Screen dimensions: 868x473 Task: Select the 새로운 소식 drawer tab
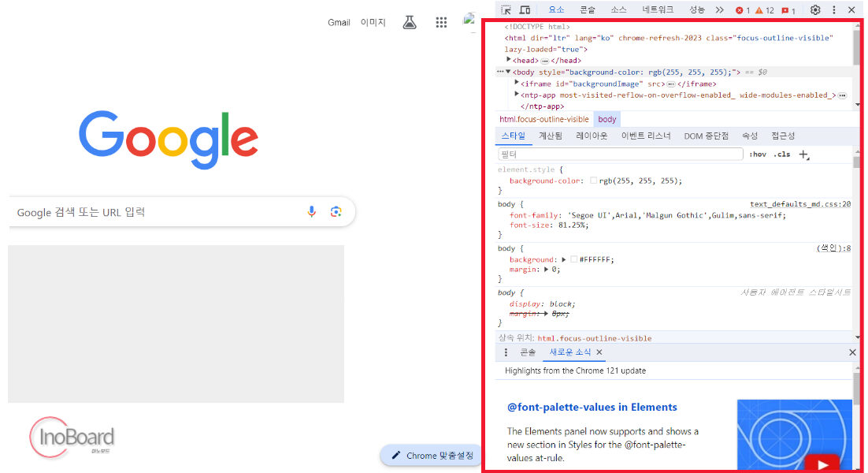[x=569, y=352]
